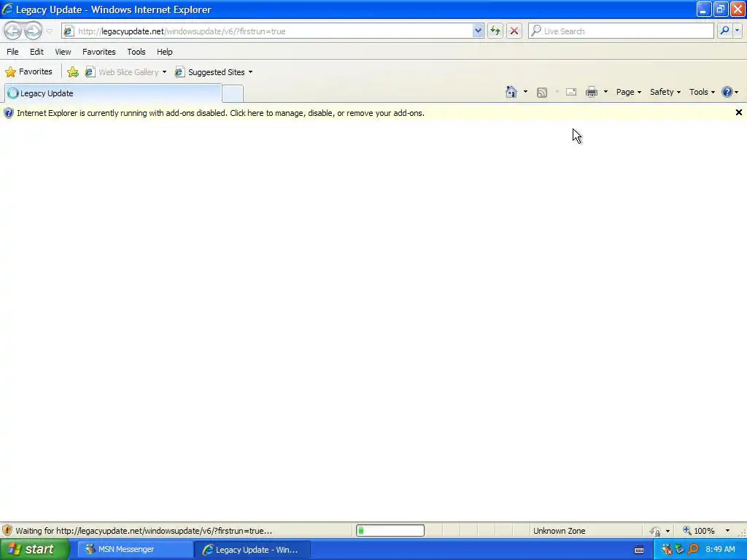747x560 pixels.
Task: Click the Unknown Zone status text
Action: (x=560, y=531)
